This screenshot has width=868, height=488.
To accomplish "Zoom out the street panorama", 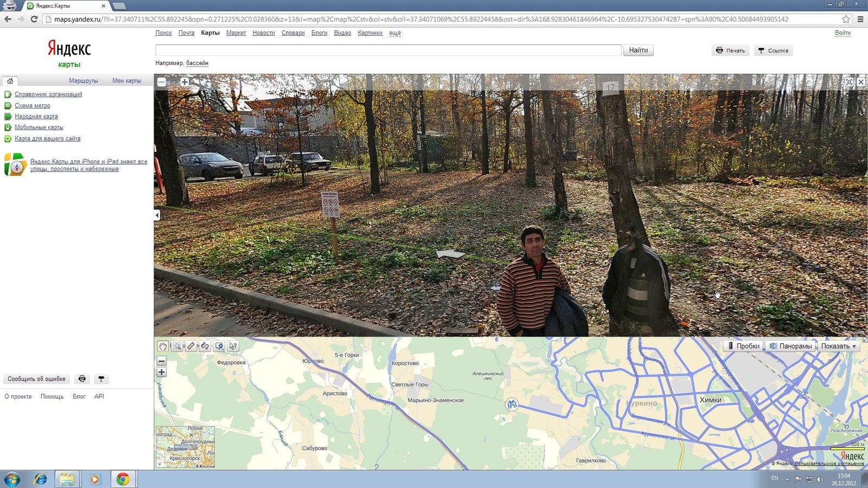I will click(162, 82).
